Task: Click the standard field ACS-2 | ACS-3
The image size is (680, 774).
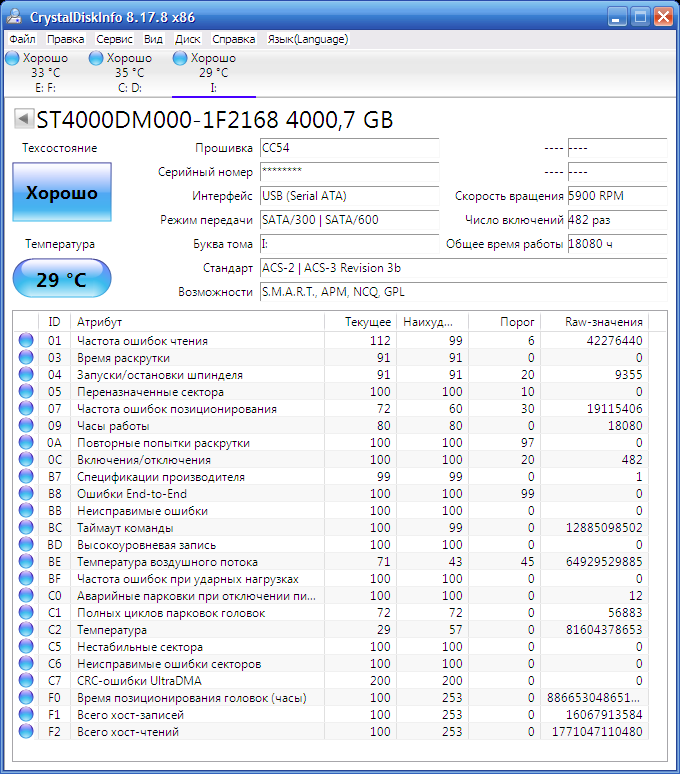Action: click(x=463, y=268)
